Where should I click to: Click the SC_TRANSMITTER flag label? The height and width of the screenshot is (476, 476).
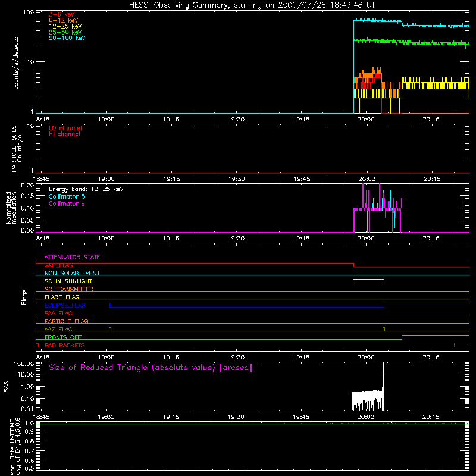click(68, 289)
